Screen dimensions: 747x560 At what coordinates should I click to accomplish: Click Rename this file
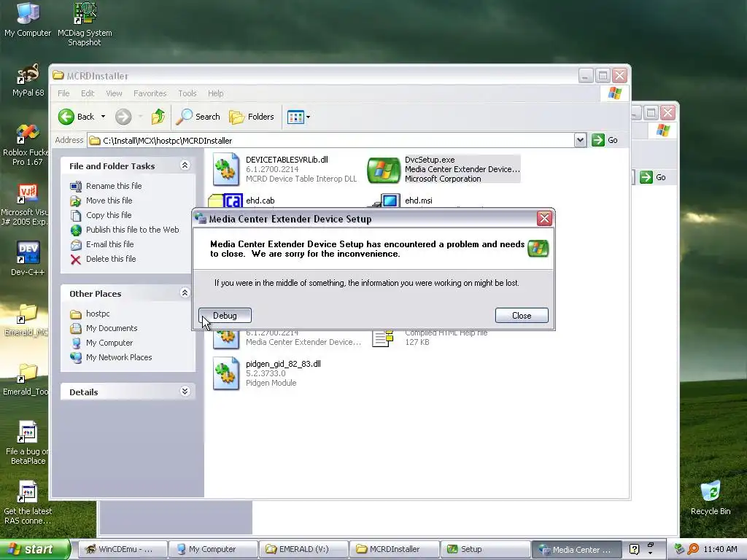tap(114, 186)
